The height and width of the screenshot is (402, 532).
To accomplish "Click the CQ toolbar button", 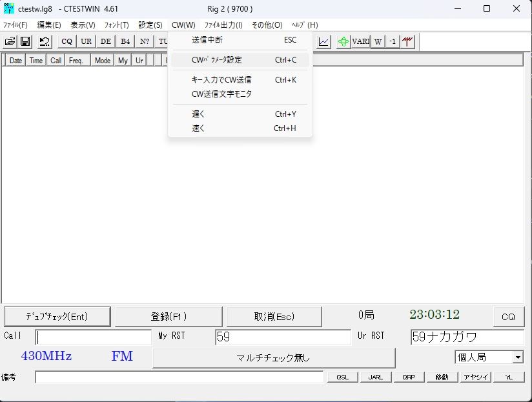I will 67,41.
